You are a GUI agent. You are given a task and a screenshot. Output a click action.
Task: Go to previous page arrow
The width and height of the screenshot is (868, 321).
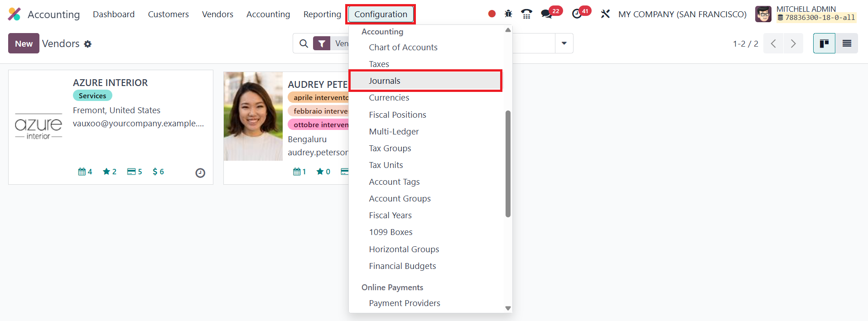[x=773, y=43]
